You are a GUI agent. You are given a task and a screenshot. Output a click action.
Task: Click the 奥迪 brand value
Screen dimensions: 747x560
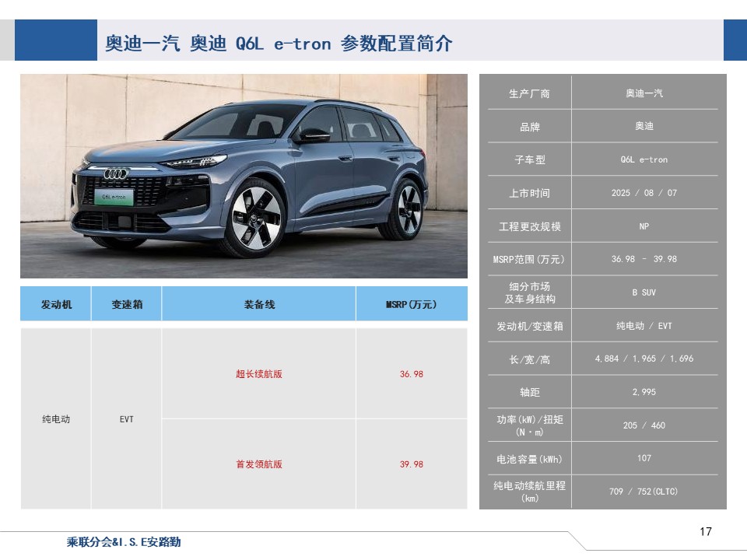(644, 126)
